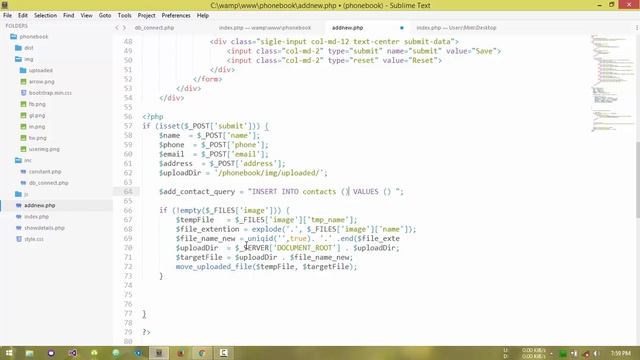Open the Goto menu

point(105,16)
